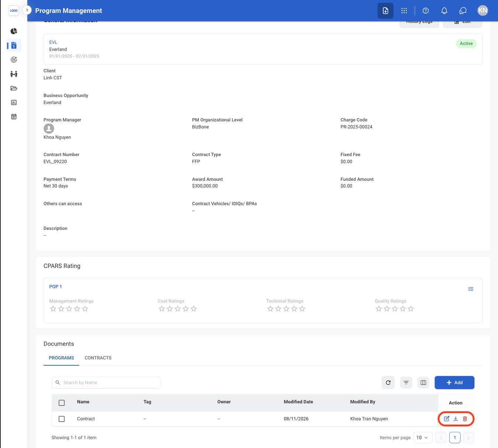
Task: Switch to the PROGRAMS documents tab
Action: click(x=61, y=358)
